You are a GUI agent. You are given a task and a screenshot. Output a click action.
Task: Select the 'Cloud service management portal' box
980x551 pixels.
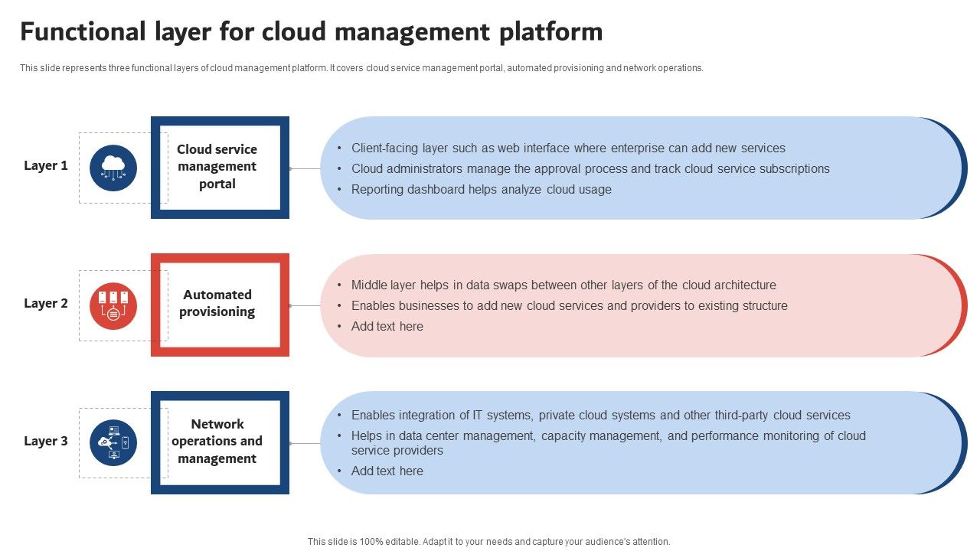[220, 168]
